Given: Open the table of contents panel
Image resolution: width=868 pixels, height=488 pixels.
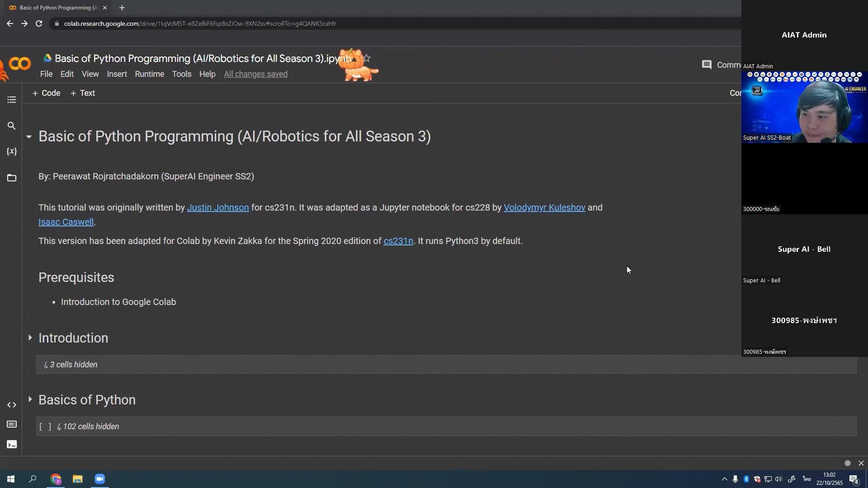Looking at the screenshot, I should pos(11,100).
